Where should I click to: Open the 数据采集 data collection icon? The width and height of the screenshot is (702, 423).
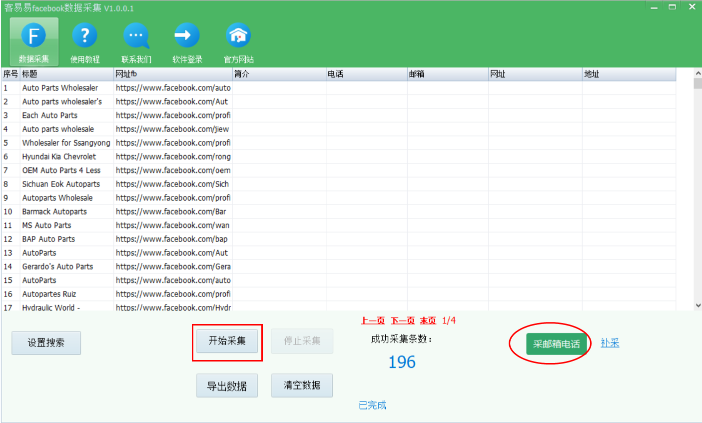[x=34, y=42]
